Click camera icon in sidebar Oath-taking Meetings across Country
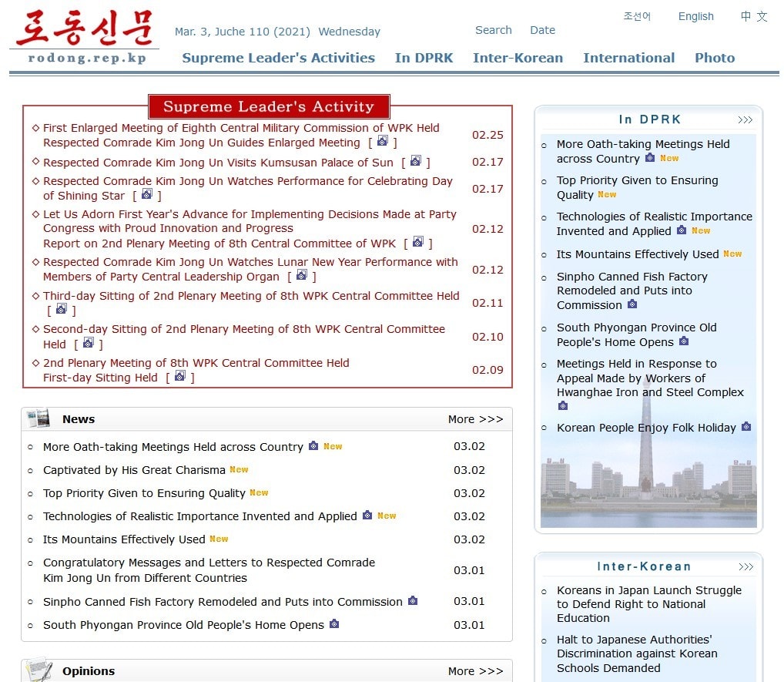Viewport: 784px width, 682px height. [x=649, y=158]
